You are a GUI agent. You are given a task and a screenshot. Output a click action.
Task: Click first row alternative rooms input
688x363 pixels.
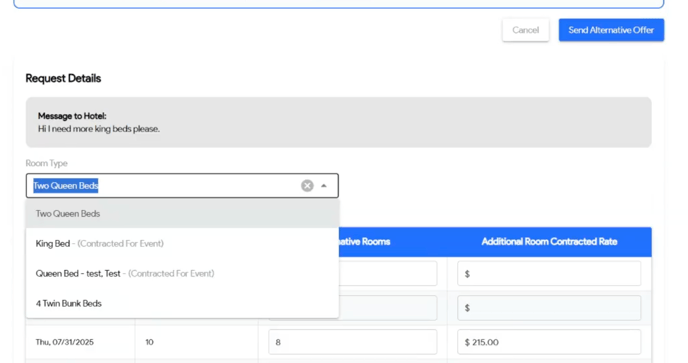[388, 273]
